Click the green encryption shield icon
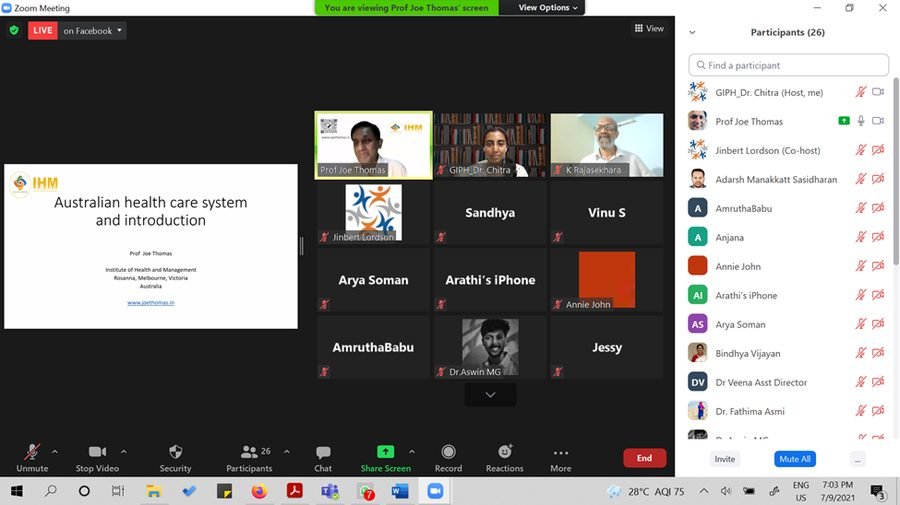The image size is (900, 505). (14, 30)
